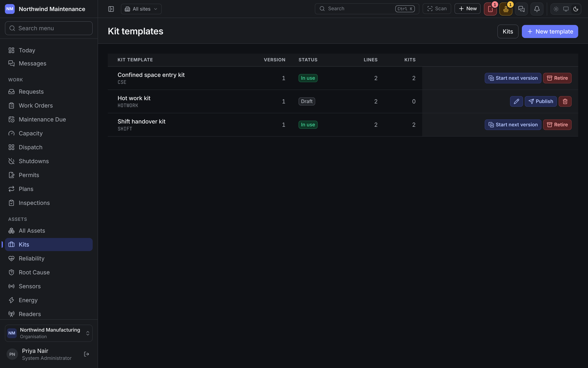This screenshot has height=368, width=588.
Task: Click the Scan button
Action: point(437,9)
